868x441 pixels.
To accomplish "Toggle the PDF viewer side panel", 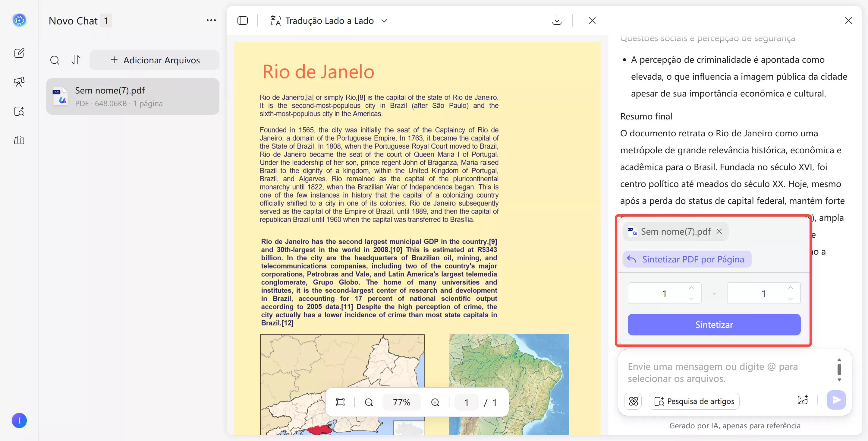I will tap(243, 21).
